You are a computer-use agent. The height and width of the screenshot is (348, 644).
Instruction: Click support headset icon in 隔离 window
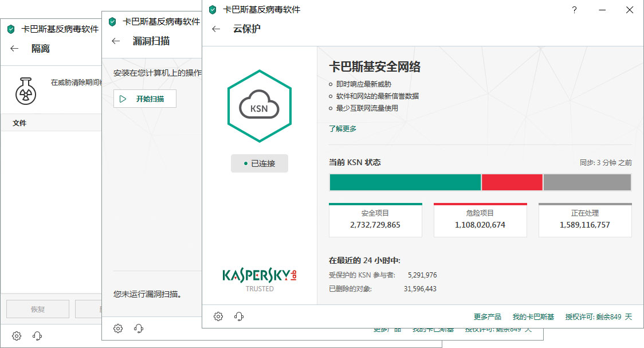pyautogui.click(x=37, y=336)
